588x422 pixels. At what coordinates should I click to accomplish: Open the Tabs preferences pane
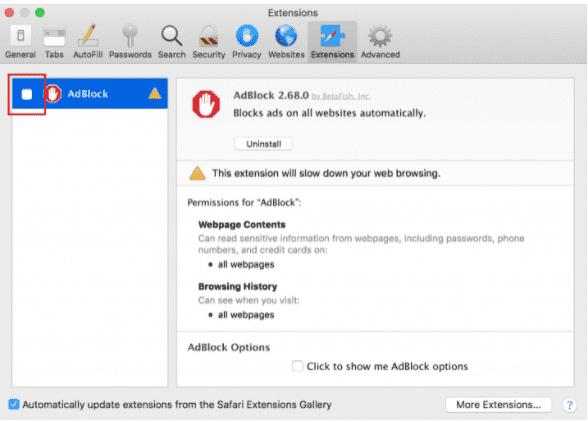click(x=54, y=42)
